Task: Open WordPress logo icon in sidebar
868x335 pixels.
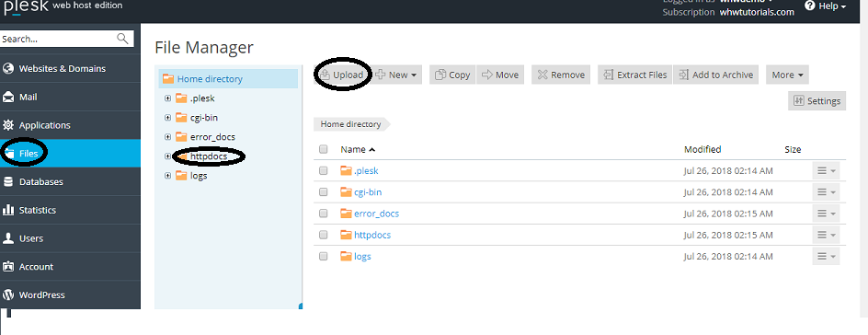Action: 8,295
